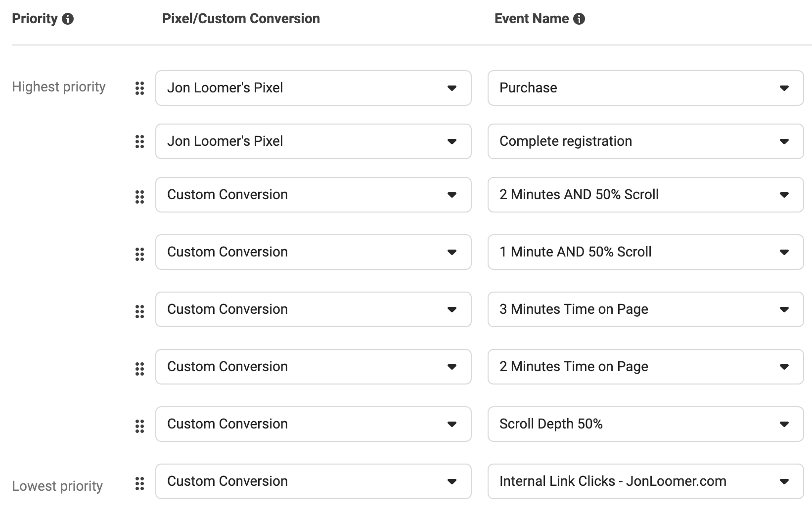Expand the 1 Minute AND 50% Scroll dropdown
This screenshot has width=812, height=513.
click(645, 252)
